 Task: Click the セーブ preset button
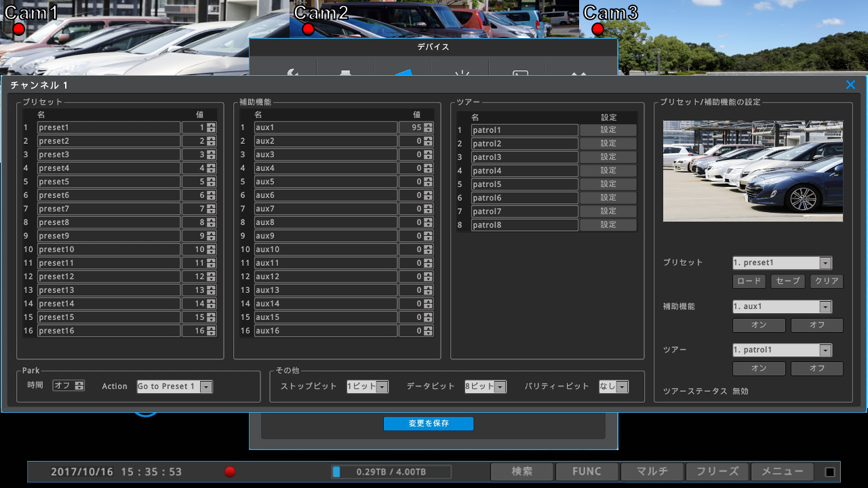click(788, 281)
